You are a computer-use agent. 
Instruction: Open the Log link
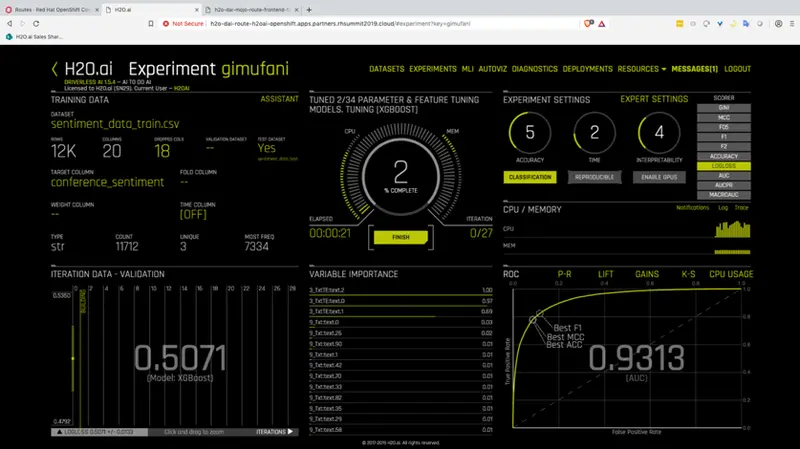[x=723, y=208]
